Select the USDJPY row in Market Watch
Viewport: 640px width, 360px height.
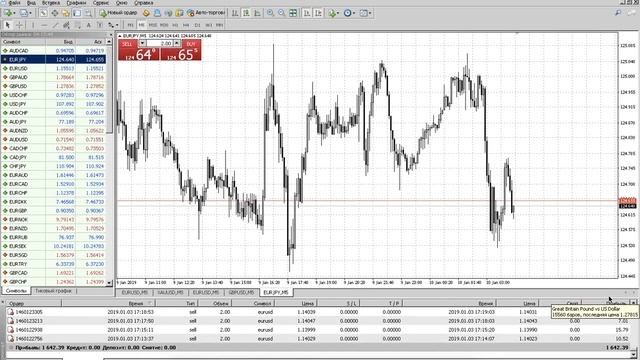(53, 104)
